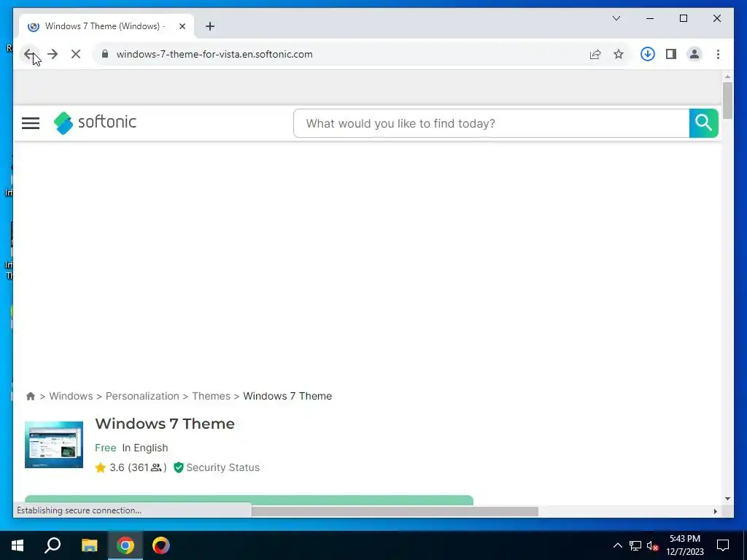The width and height of the screenshot is (747, 560).
Task: Open the Personalization breadcrumb link
Action: click(x=142, y=396)
